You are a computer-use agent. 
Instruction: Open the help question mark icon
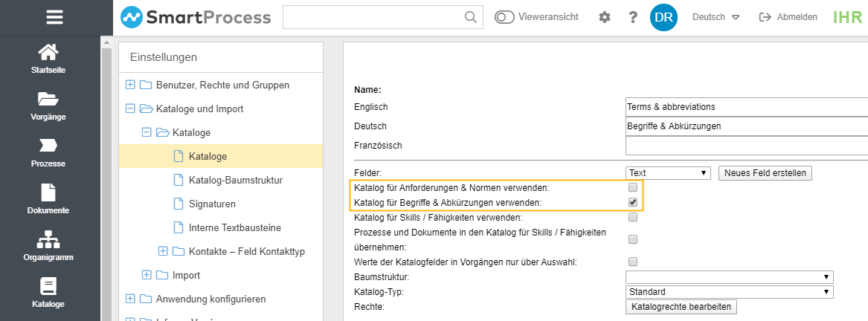click(x=633, y=17)
